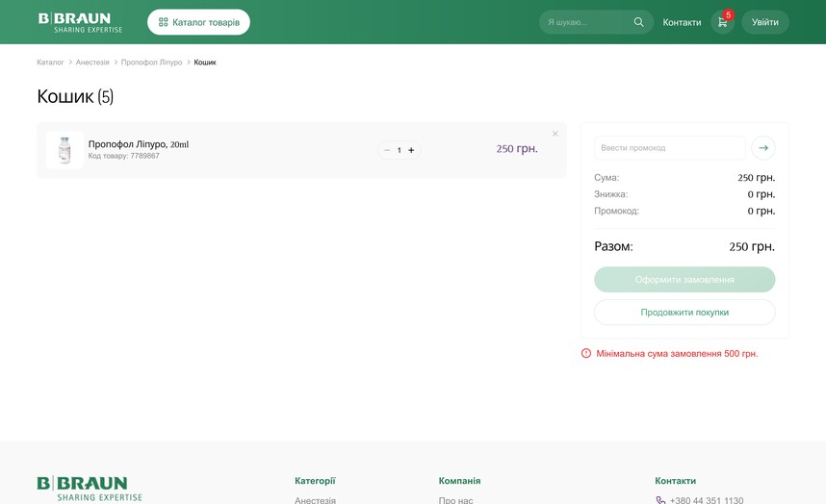The height and width of the screenshot is (504, 826).
Task: Focus the Ввести промокод field
Action: (x=669, y=148)
